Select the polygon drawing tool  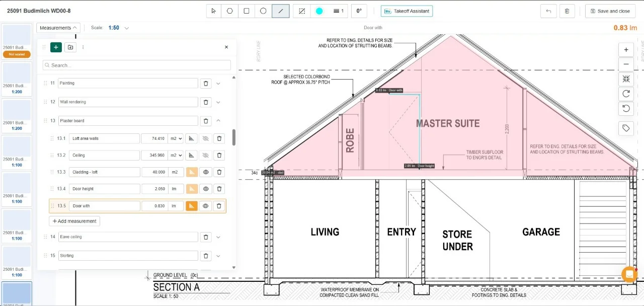click(x=230, y=11)
